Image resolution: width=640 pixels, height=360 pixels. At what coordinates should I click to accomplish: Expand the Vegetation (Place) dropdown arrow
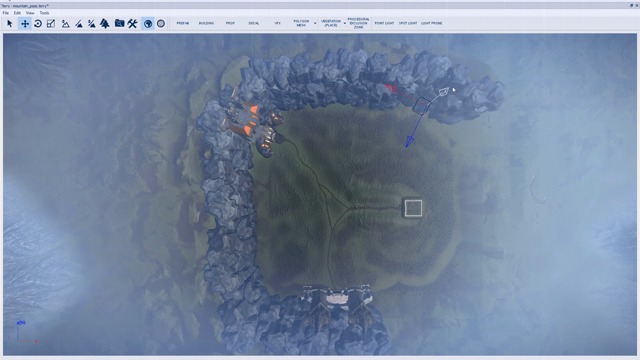(345, 24)
